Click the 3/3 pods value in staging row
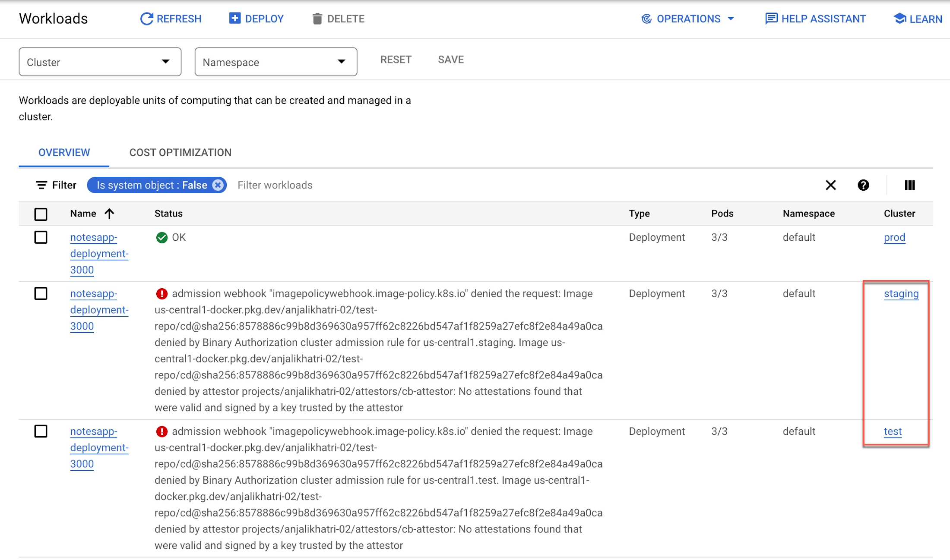 pos(719,294)
